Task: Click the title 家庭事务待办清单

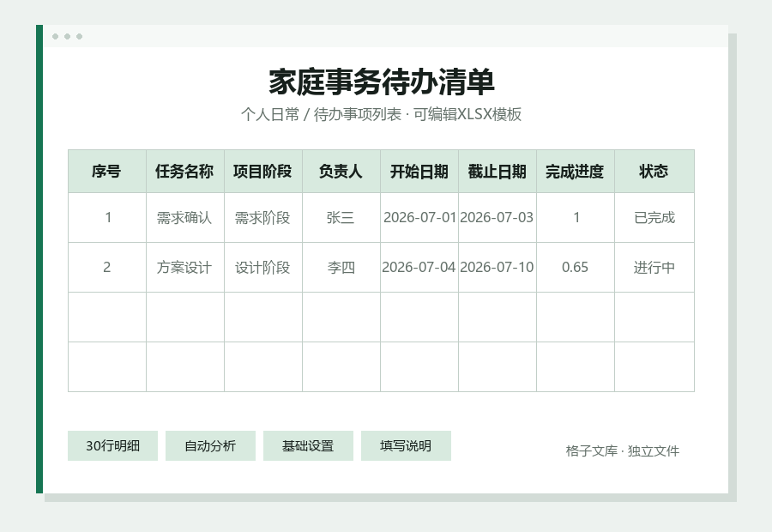Action: 382,82
